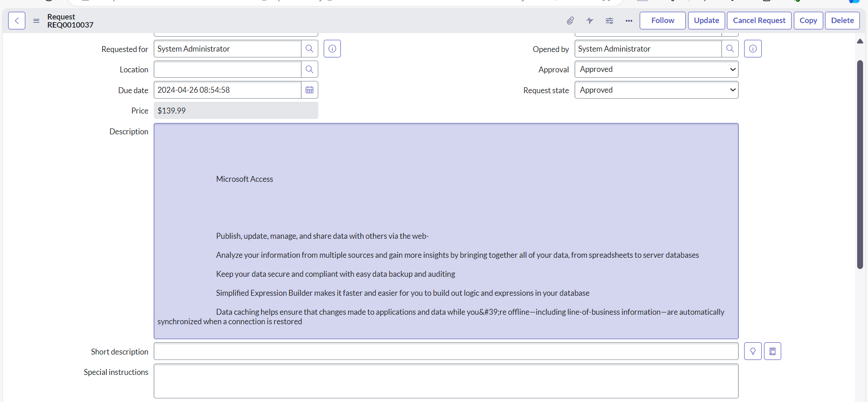This screenshot has width=868, height=402.
Task: Expand the Request state dropdown
Action: click(656, 90)
